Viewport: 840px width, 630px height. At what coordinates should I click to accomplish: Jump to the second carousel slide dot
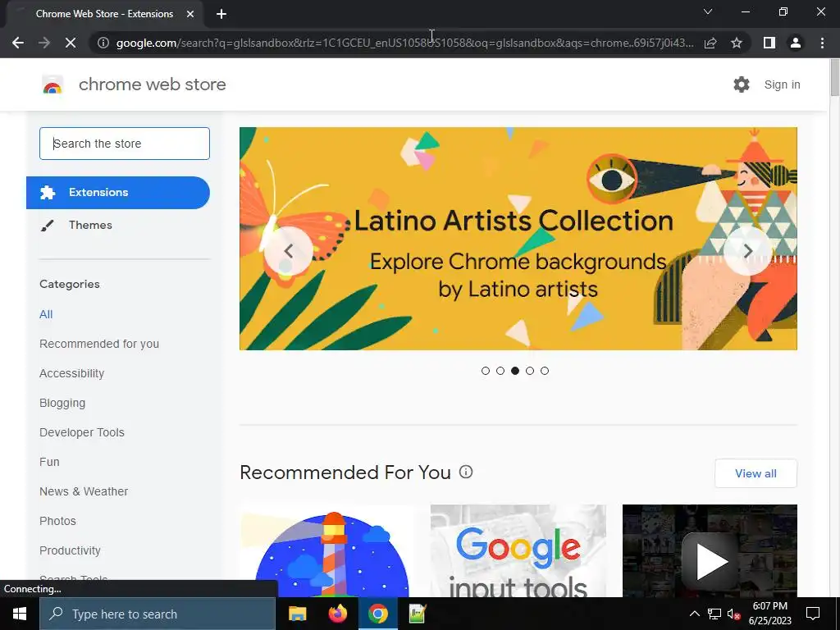(500, 371)
